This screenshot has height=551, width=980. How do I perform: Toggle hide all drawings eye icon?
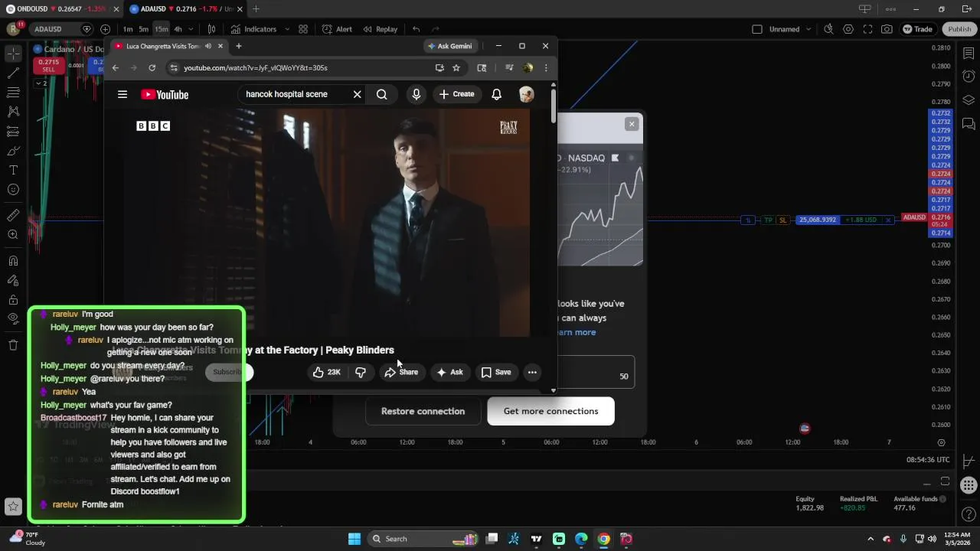coord(13,318)
